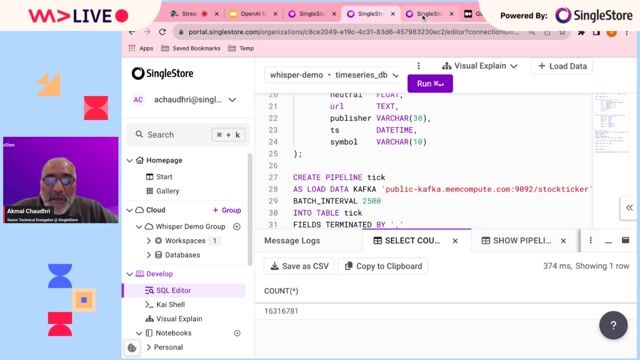Close the SHOW PIPELI... results tab
This screenshot has width=640, height=360.
563,241
